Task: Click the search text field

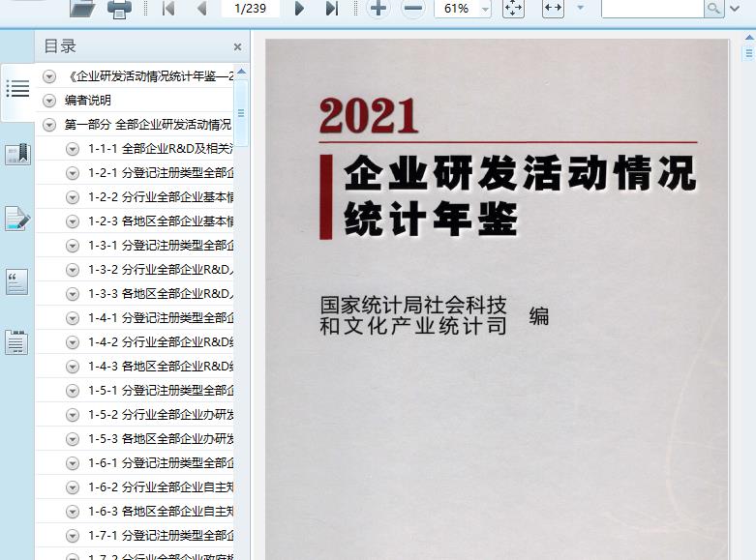Action: 652,8
